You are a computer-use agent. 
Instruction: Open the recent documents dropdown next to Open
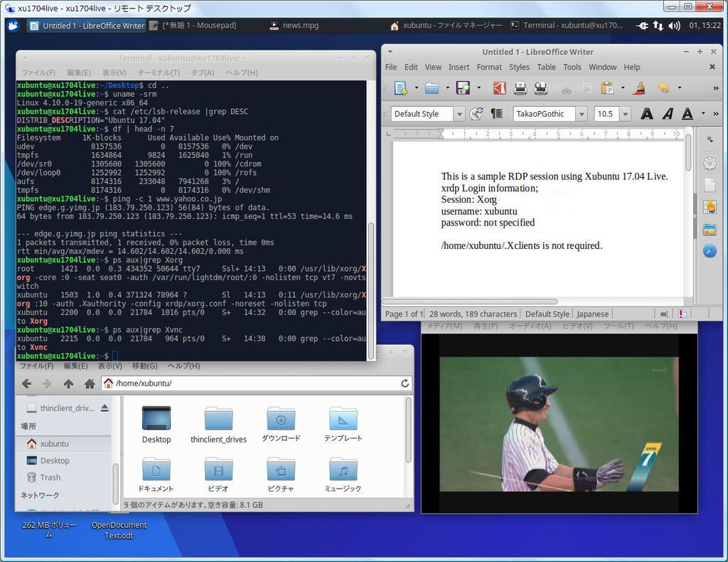pyautogui.click(x=448, y=88)
